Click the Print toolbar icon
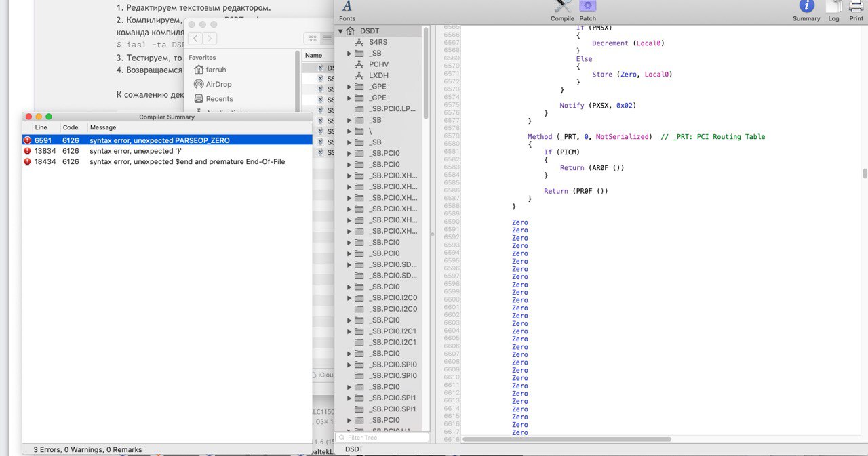 (x=856, y=9)
